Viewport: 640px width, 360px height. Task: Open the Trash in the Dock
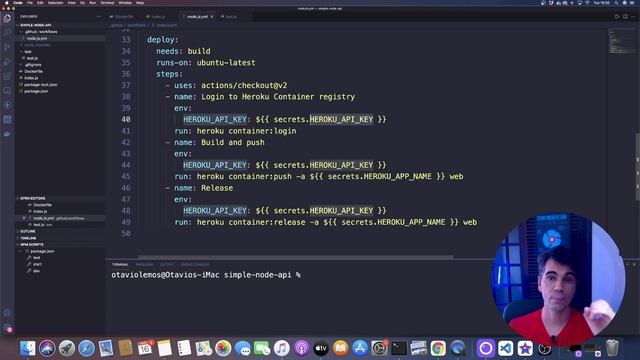(x=612, y=348)
